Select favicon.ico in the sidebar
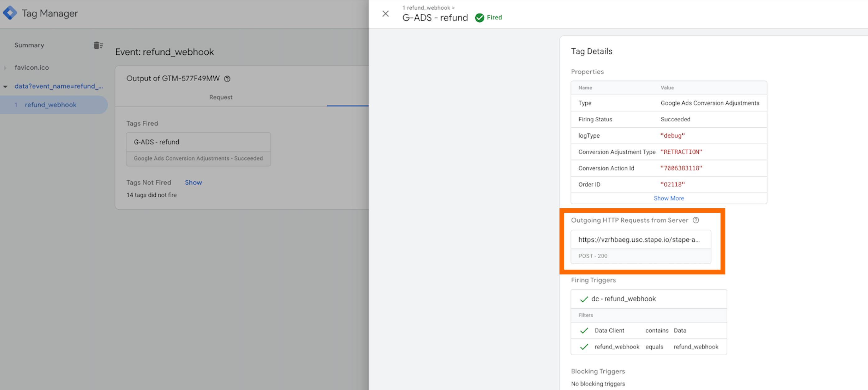868x390 pixels. point(32,68)
